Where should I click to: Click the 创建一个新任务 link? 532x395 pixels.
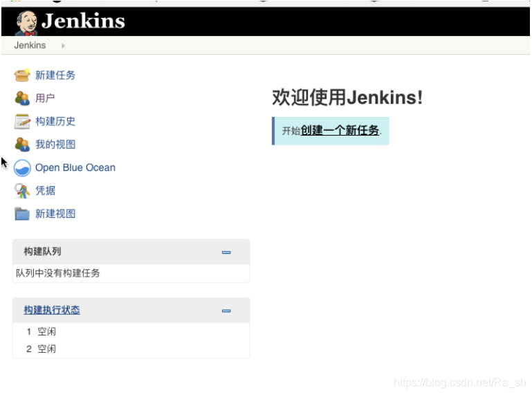[340, 130]
